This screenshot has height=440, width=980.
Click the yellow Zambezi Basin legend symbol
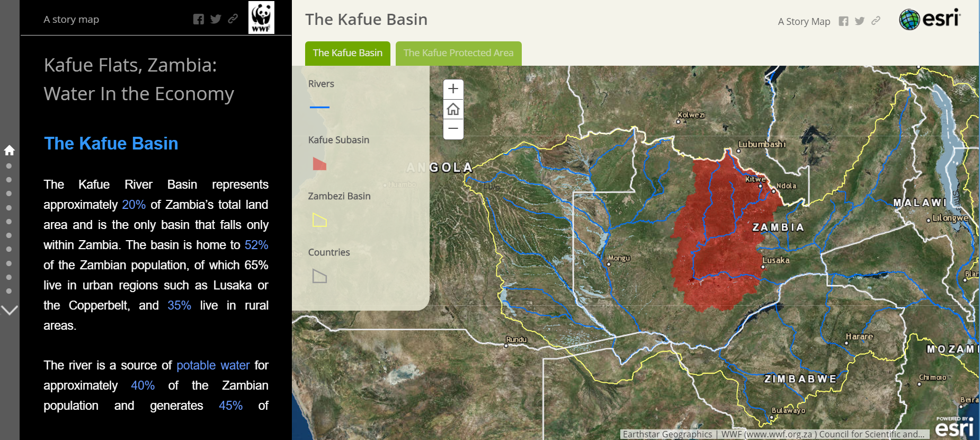(x=319, y=220)
